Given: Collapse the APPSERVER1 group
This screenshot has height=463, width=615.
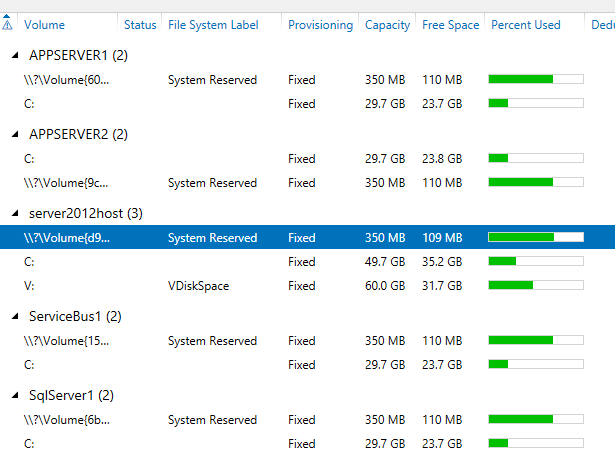Looking at the screenshot, I should pos(15,55).
